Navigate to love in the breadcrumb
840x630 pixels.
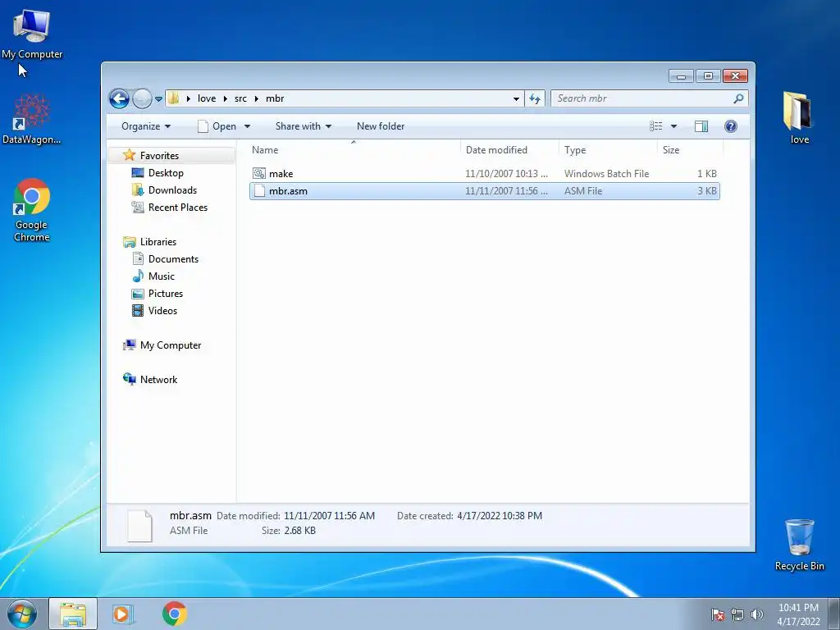tap(207, 98)
